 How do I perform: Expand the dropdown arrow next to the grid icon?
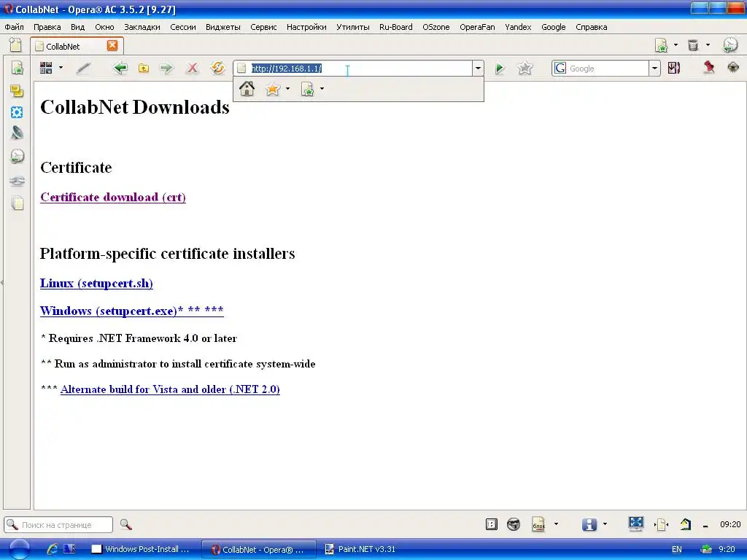pos(61,68)
